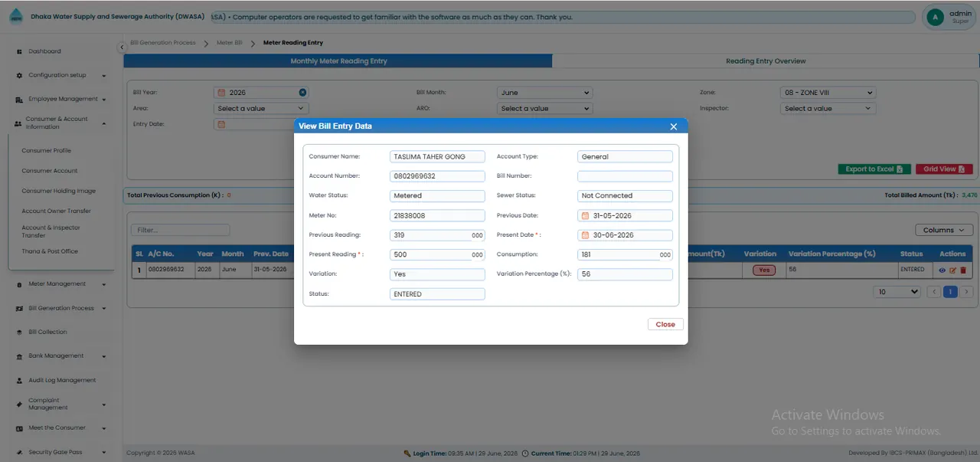Click the red Close button in dialog
This screenshot has height=462, width=980.
[x=665, y=324]
